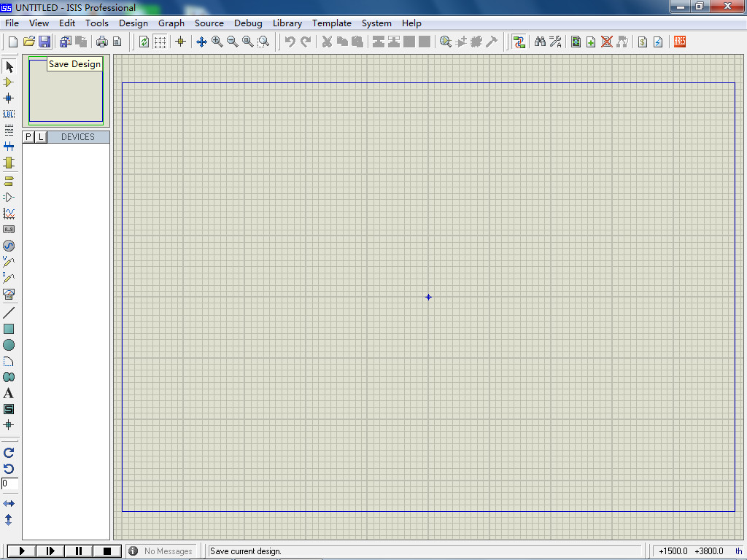
Task: Rotate clockwise using left toolbar arrow
Action: pyautogui.click(x=9, y=453)
